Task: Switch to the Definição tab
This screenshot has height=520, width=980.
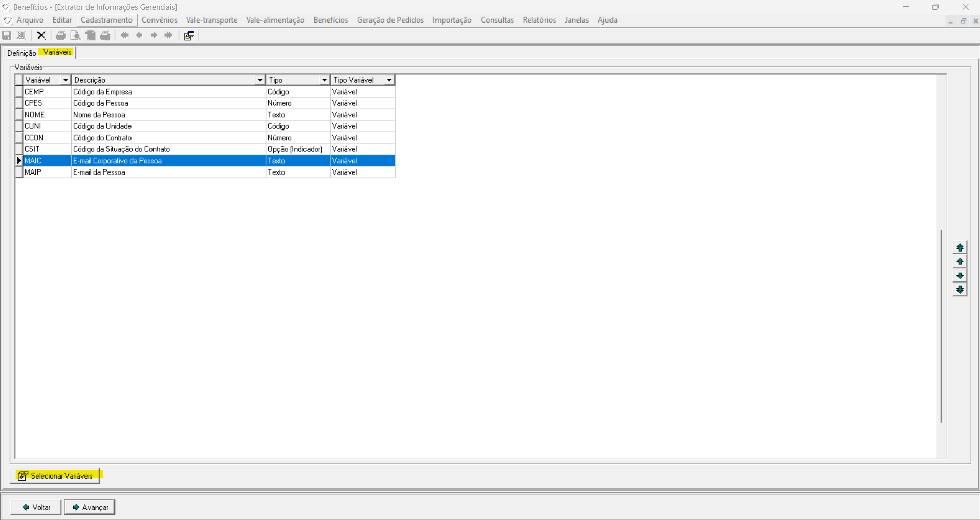Action: [21, 53]
